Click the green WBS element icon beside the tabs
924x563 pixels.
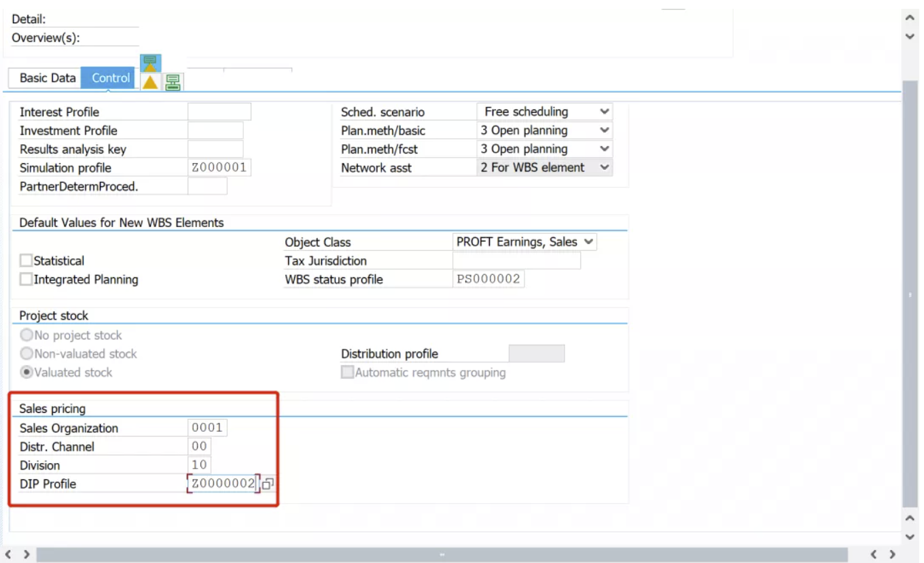[x=173, y=82]
